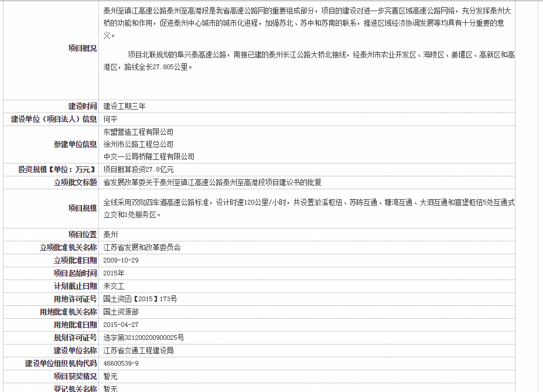This screenshot has width=543, height=392.
Task: Click 国土资源部 land approval authority
Action: pos(121,312)
